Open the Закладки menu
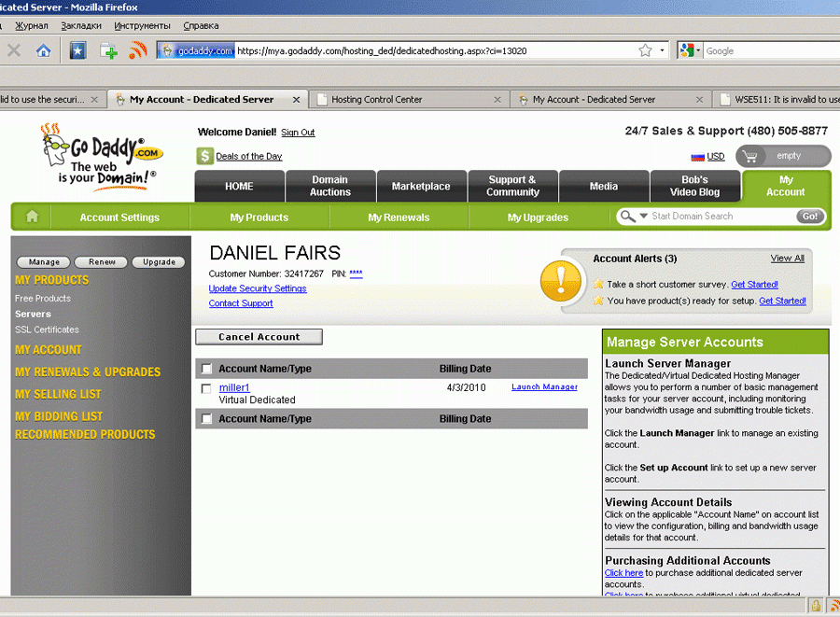Screen dimensions: 840x617 tap(81, 26)
